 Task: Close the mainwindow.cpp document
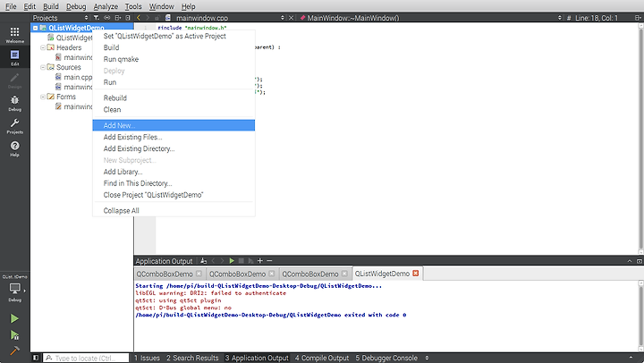click(291, 18)
